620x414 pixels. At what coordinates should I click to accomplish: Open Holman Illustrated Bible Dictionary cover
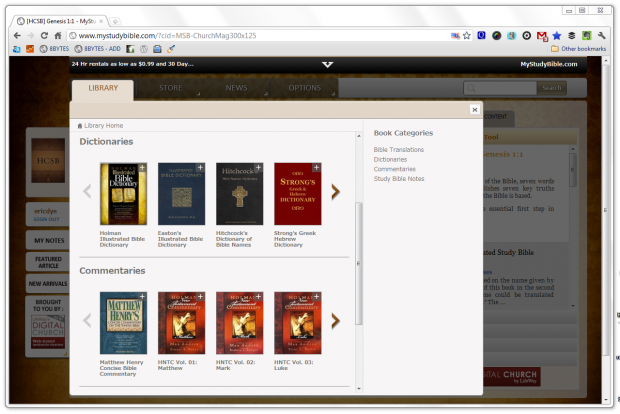123,194
